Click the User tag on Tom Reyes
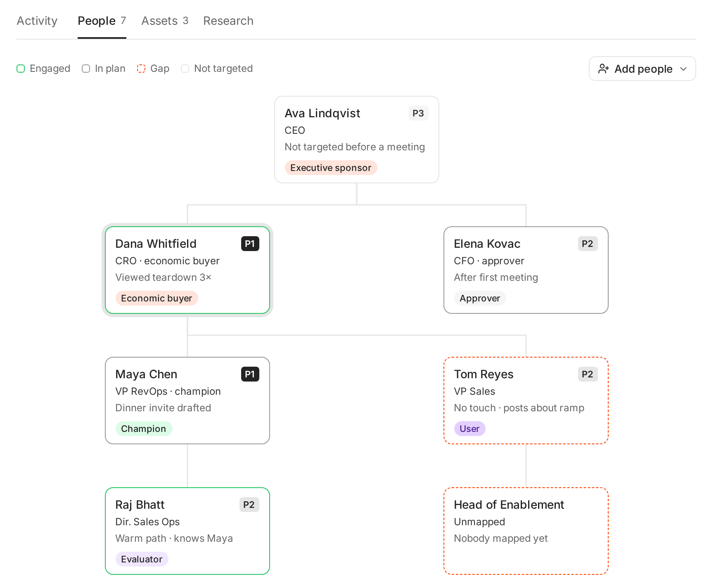The image size is (716, 588). tap(469, 429)
